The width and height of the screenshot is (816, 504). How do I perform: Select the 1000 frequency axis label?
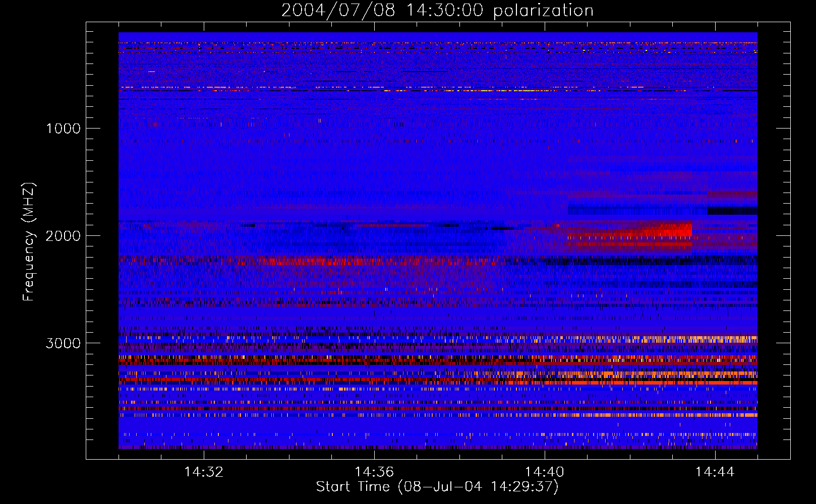63,129
